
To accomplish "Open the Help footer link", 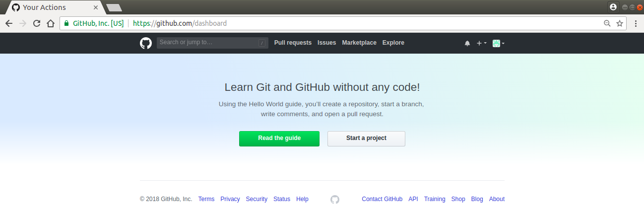I will point(302,199).
